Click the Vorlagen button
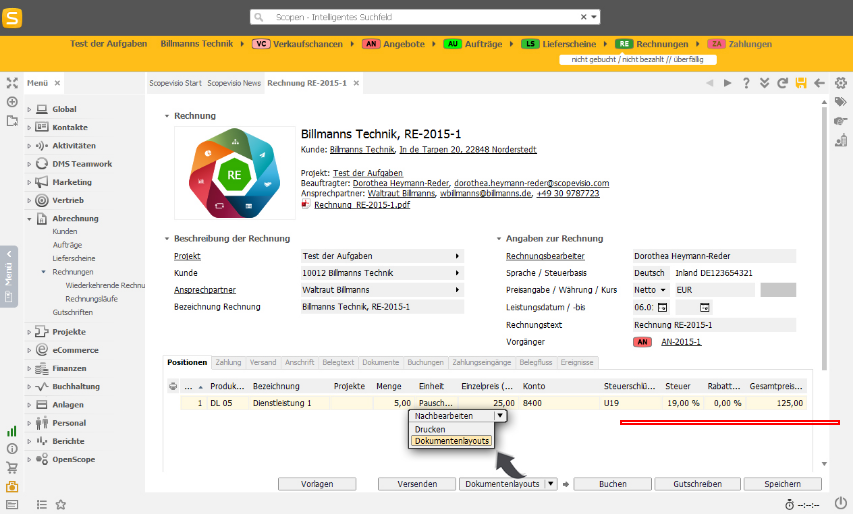 click(x=317, y=484)
